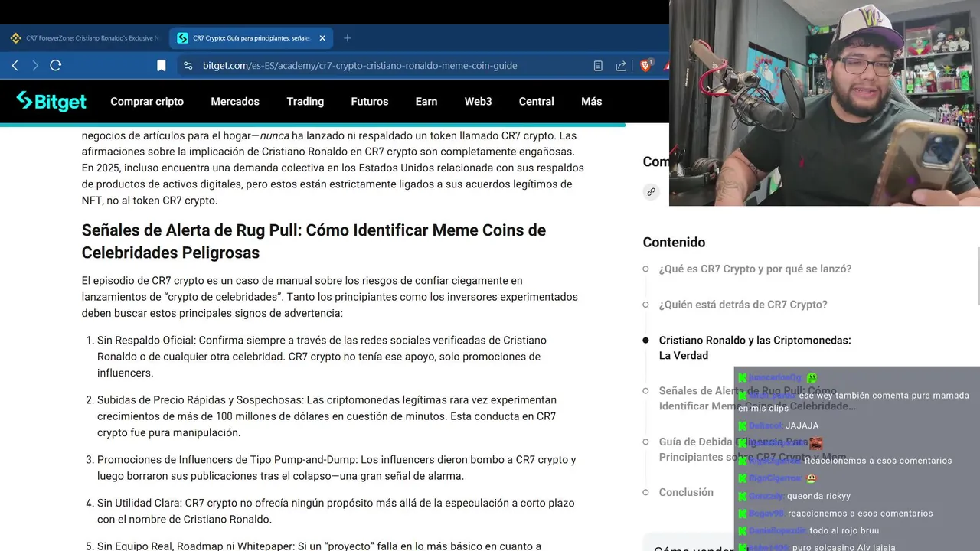
Task: Close the CR7 Crypto tab
Action: pos(322,38)
